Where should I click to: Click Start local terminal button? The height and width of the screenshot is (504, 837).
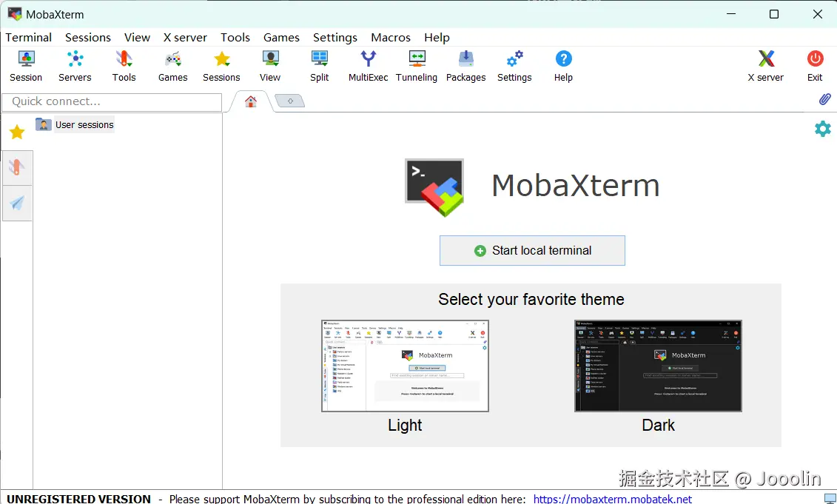(532, 250)
